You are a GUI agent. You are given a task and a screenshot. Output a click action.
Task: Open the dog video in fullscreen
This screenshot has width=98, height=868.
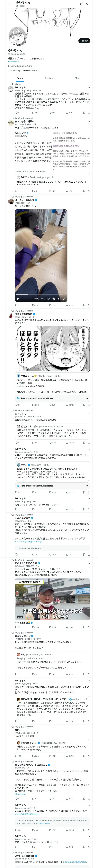[x=64, y=299]
